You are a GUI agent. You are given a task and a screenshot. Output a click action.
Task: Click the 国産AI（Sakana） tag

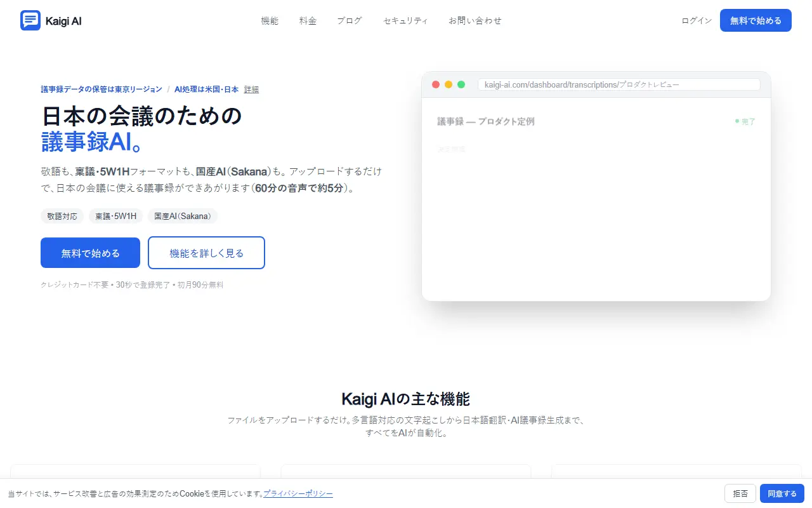point(183,216)
